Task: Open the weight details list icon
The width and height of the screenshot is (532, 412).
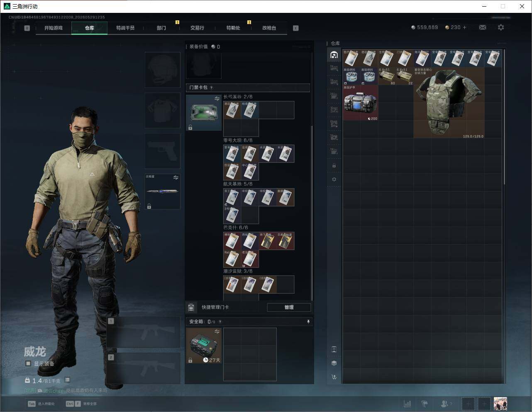Action: pos(67,380)
